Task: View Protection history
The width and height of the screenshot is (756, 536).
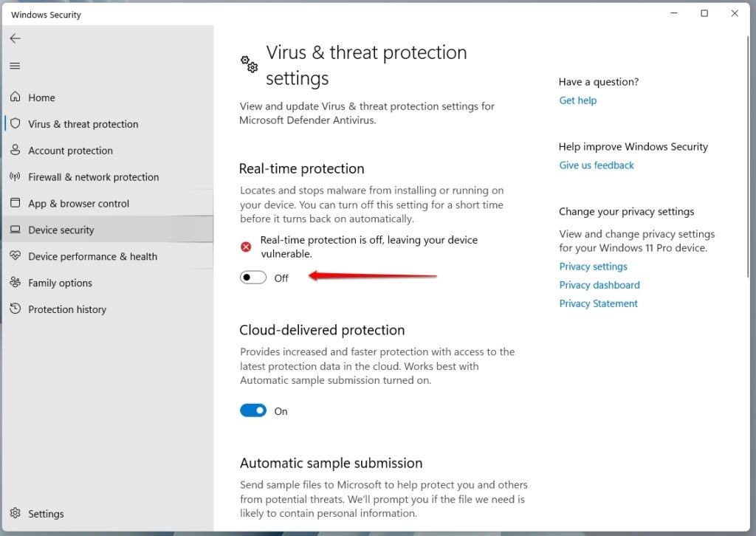Action: (x=66, y=309)
